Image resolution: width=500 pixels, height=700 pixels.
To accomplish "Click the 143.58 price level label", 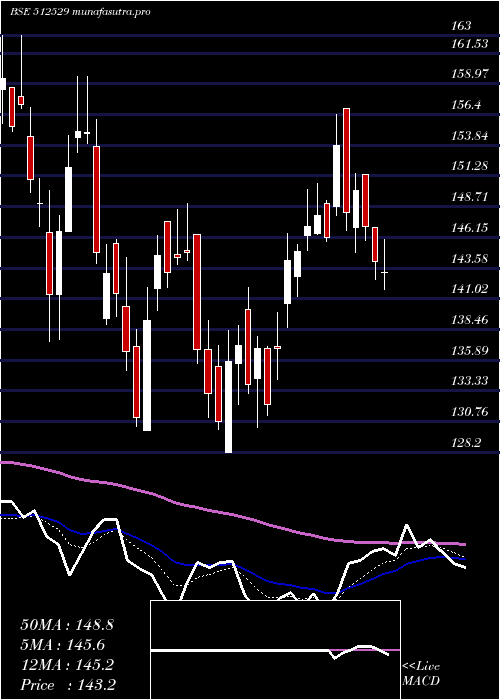I will click(470, 258).
